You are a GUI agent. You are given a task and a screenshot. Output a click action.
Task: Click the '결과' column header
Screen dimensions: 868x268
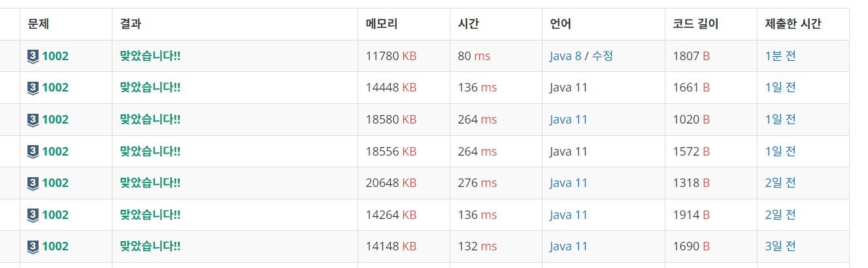click(x=131, y=24)
